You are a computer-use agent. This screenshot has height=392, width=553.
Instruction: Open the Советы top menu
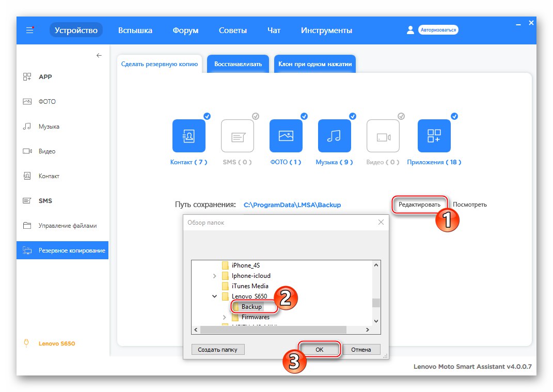tap(233, 30)
